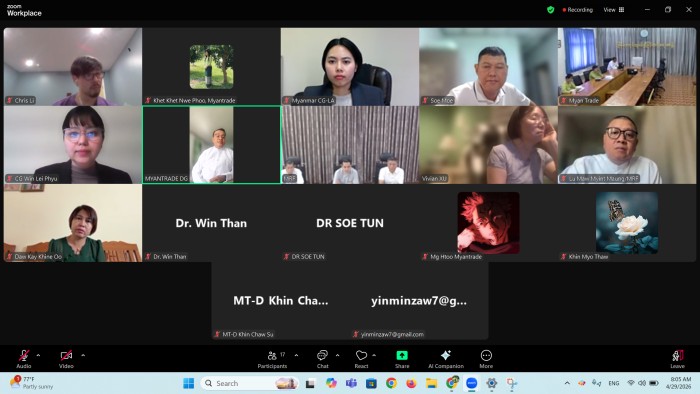The image size is (700, 394).
Task: Expand the arrow next to React
Action: click(x=374, y=355)
